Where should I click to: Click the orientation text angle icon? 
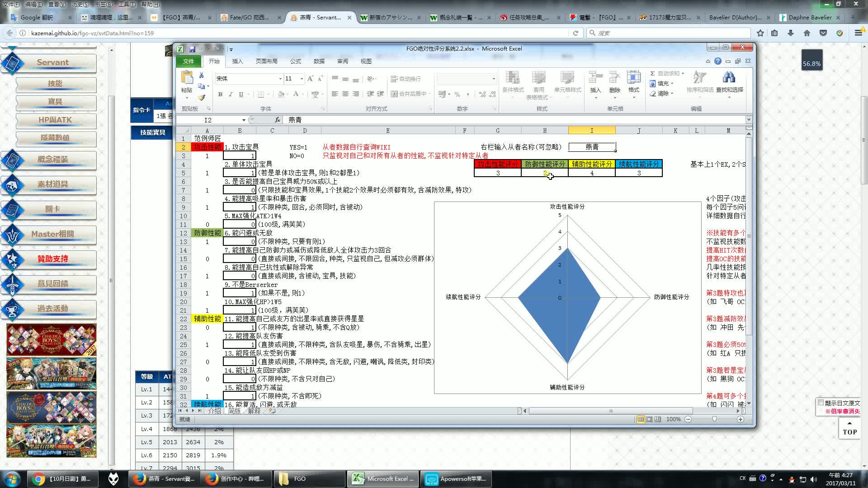(370, 79)
